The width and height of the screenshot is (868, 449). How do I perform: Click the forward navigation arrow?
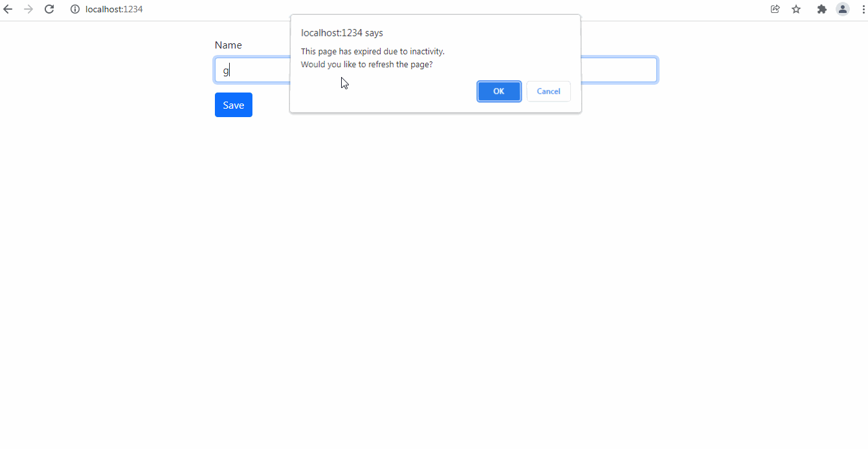point(28,9)
